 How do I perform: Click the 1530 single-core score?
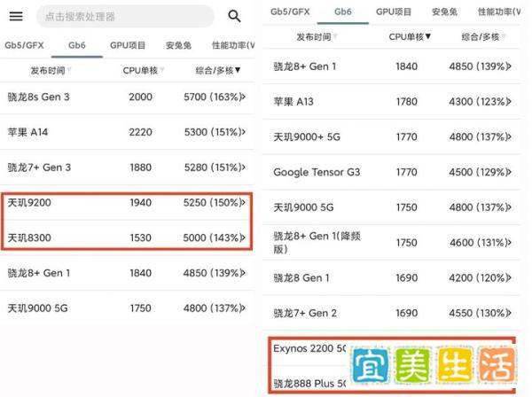coord(140,237)
